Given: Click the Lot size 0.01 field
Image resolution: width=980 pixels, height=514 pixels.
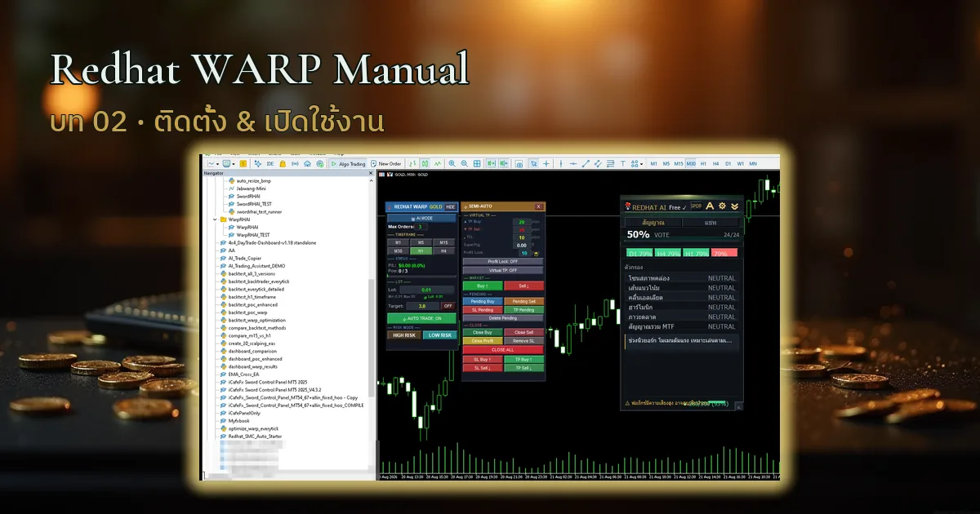Looking at the screenshot, I should 427,290.
